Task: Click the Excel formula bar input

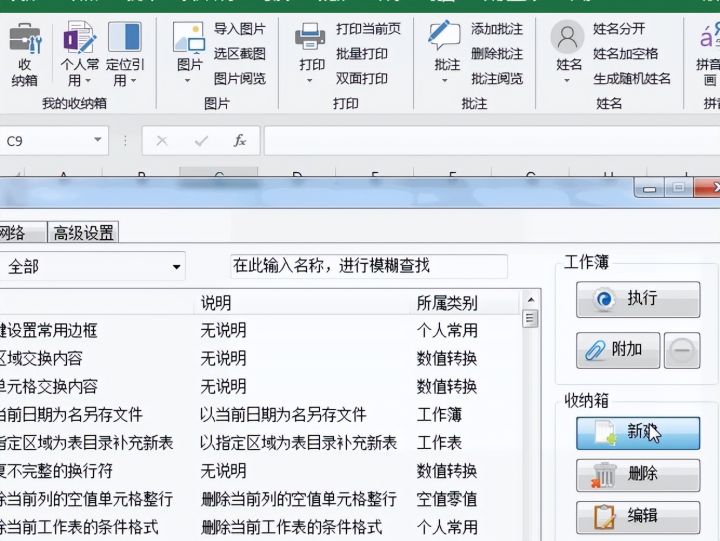Action: tap(491, 141)
